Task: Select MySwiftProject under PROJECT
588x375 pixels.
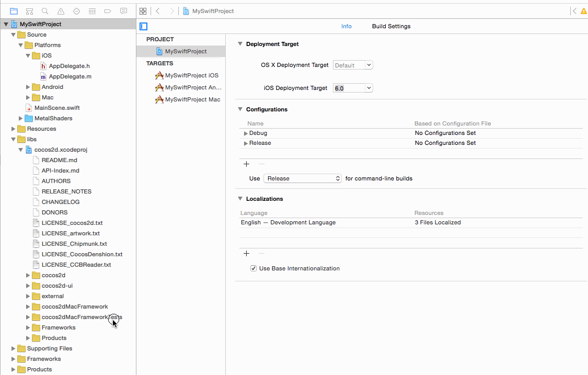Action: point(181,51)
